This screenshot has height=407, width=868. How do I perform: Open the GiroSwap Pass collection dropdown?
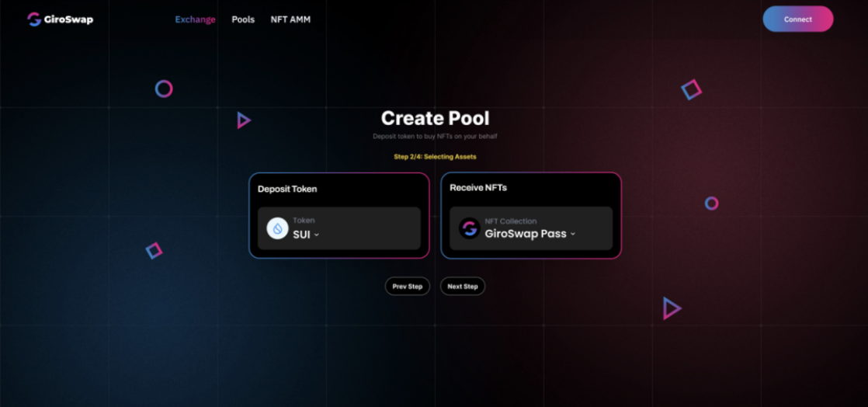click(x=530, y=234)
